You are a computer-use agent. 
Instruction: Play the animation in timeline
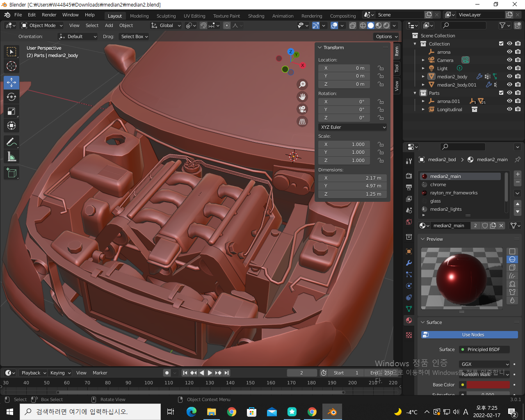pyautogui.click(x=210, y=373)
